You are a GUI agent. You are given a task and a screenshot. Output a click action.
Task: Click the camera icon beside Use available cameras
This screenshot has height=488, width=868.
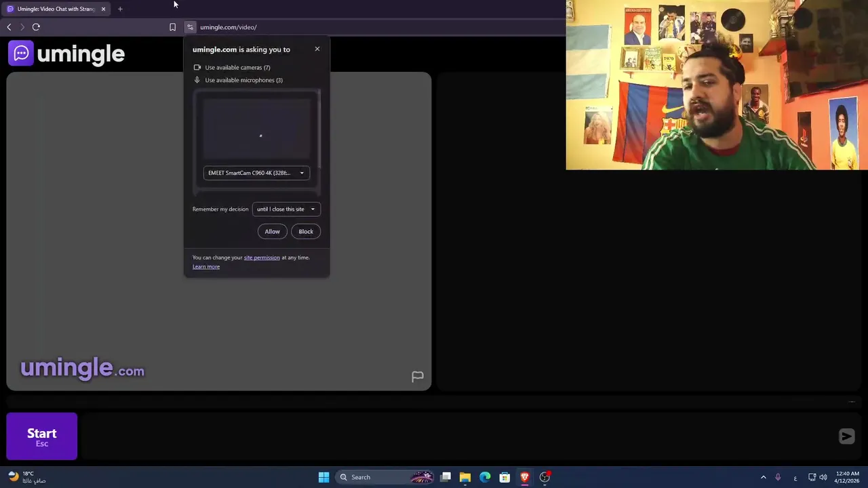pos(197,67)
